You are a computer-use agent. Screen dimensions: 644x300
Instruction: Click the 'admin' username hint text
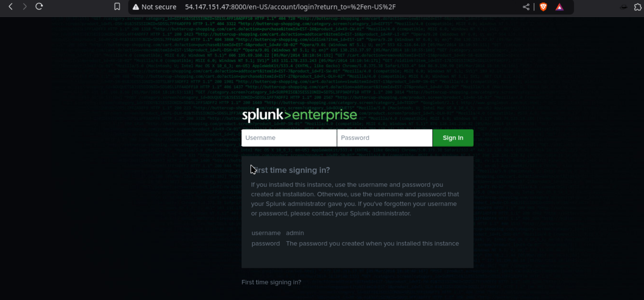point(295,233)
